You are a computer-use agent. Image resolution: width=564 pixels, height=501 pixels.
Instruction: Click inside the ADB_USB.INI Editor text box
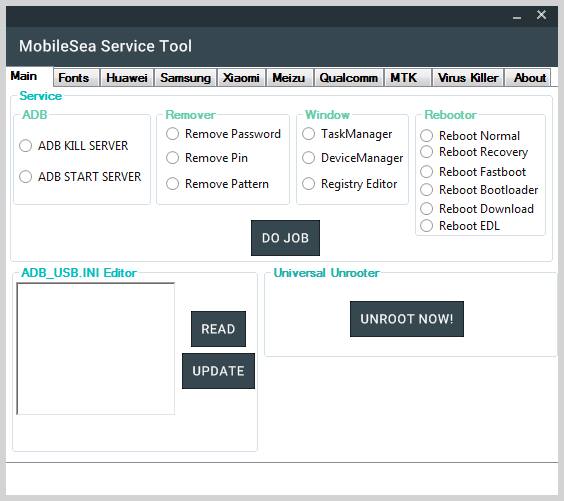[x=96, y=349]
